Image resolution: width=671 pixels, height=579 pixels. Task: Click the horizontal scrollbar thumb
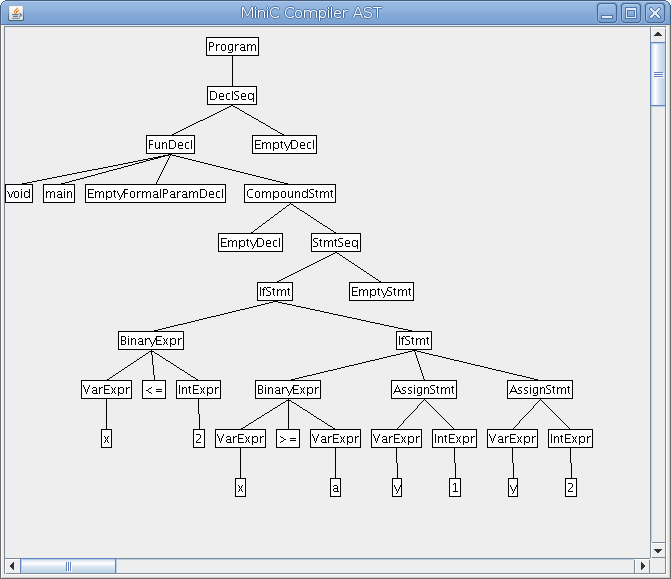[68, 566]
